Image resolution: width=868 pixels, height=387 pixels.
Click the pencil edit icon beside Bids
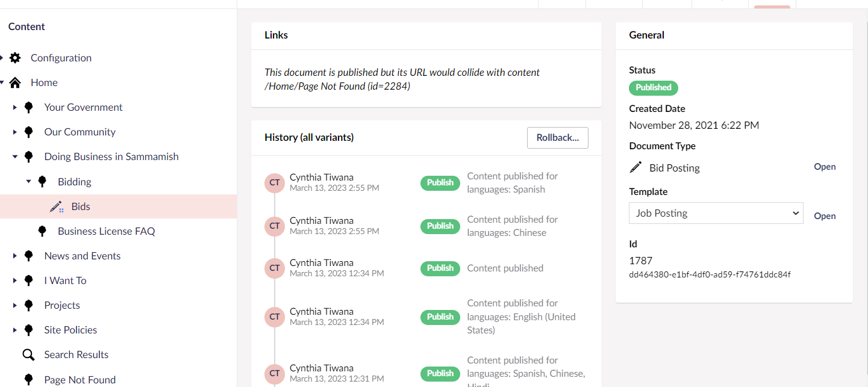coord(57,206)
